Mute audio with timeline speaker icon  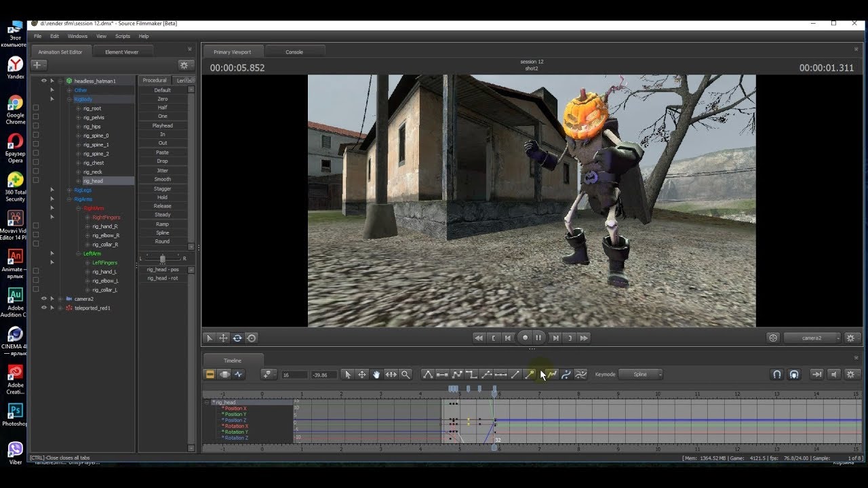[834, 374]
